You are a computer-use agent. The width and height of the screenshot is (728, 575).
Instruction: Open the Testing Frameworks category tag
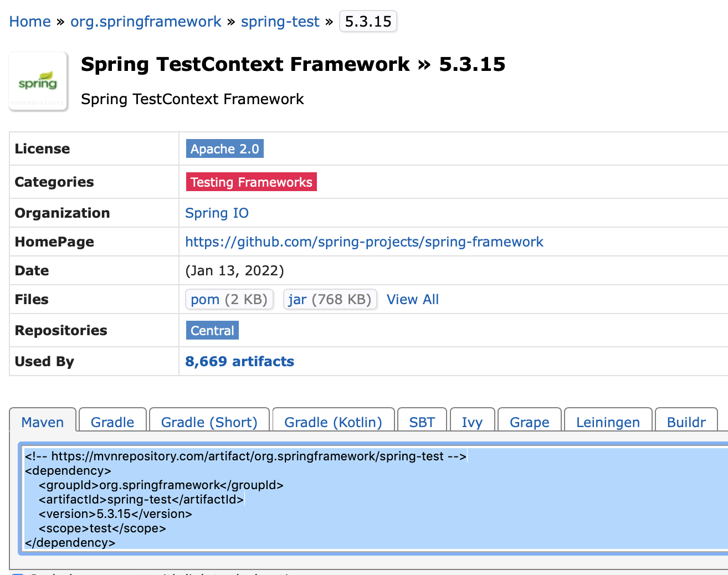tap(252, 182)
